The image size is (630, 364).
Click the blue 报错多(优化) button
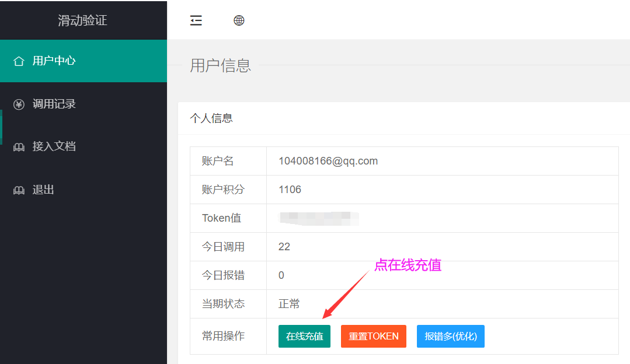coord(450,336)
